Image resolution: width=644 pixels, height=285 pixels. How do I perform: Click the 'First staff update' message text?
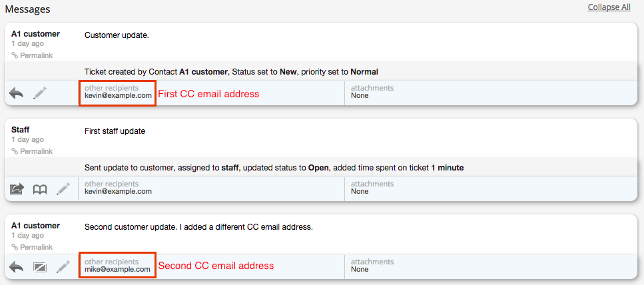[x=115, y=131]
